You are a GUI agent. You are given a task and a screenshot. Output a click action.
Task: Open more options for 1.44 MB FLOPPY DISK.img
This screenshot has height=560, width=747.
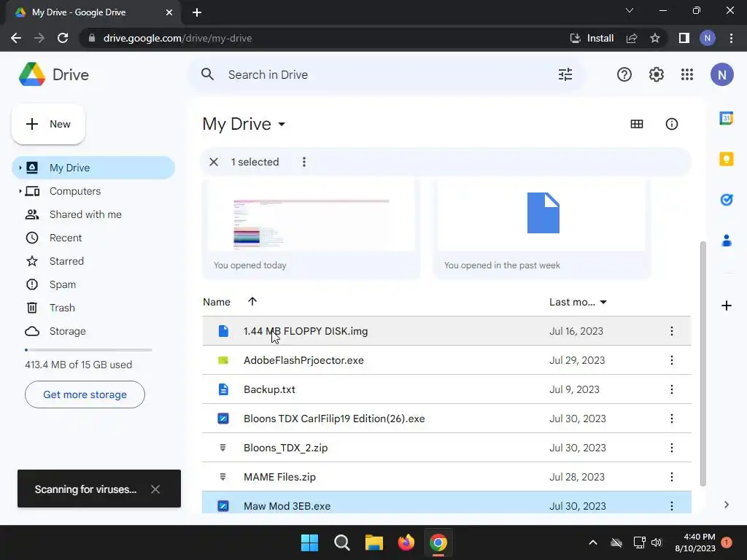671,331
